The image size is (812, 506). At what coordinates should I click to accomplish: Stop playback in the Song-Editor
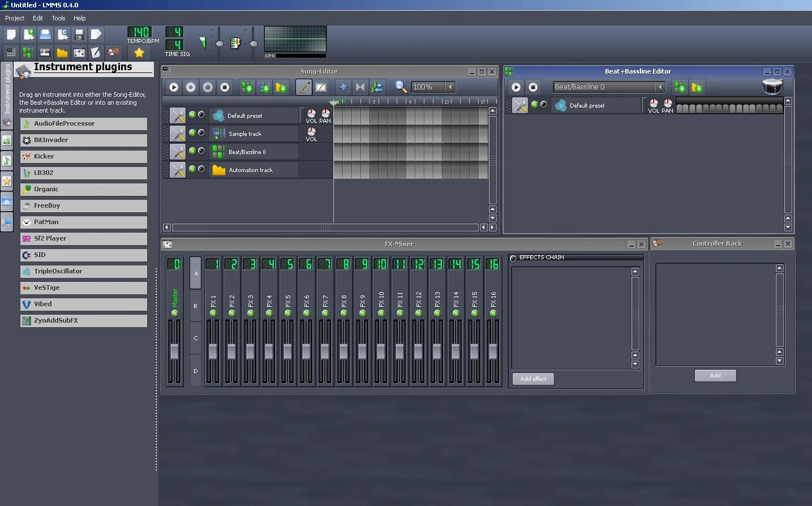(225, 87)
